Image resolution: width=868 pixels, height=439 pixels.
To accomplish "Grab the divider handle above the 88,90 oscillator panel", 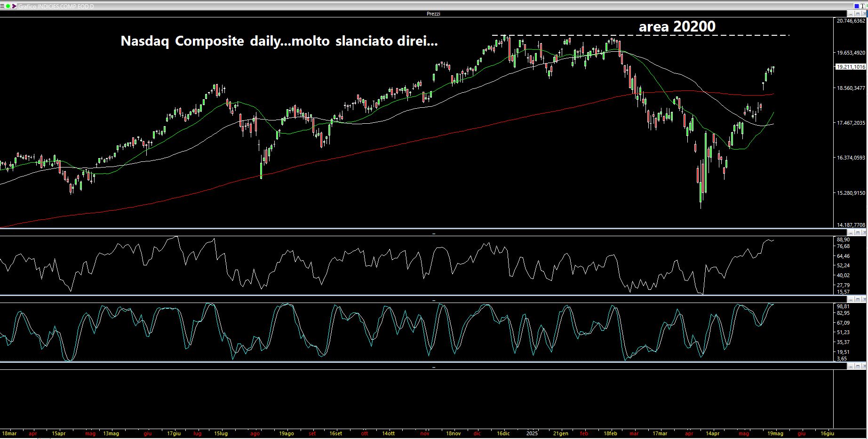I will 433,233.
